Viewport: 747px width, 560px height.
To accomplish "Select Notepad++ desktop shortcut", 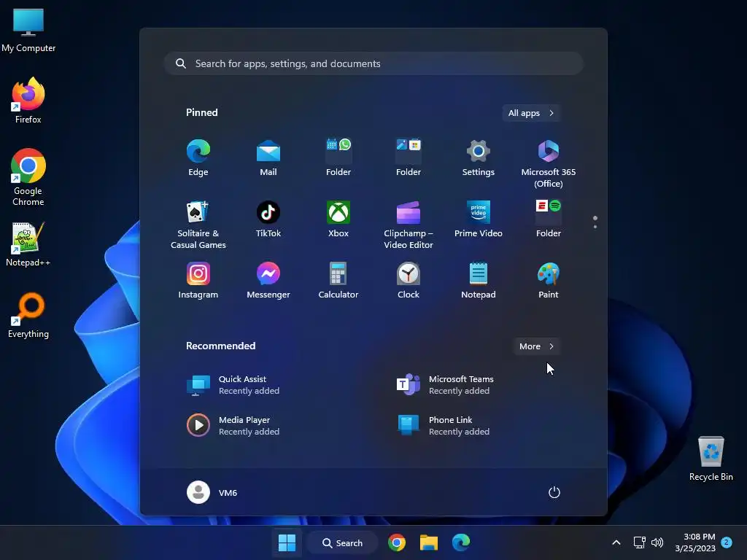I will [28, 244].
